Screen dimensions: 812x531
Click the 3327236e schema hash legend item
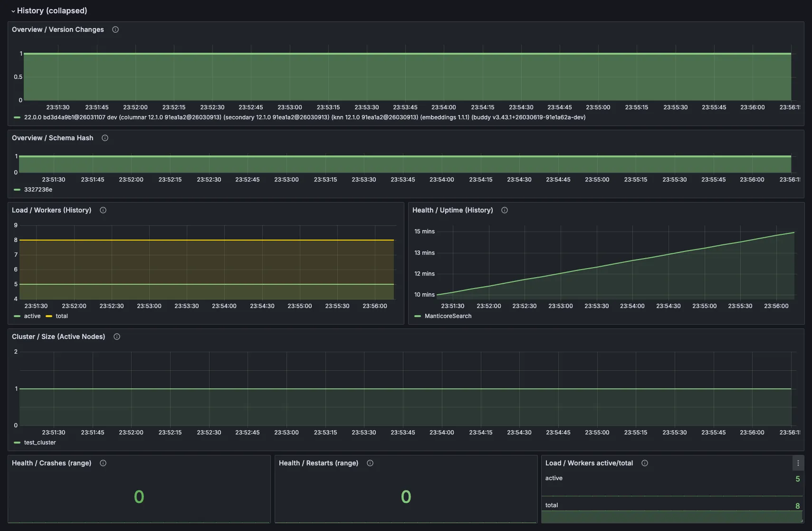38,190
